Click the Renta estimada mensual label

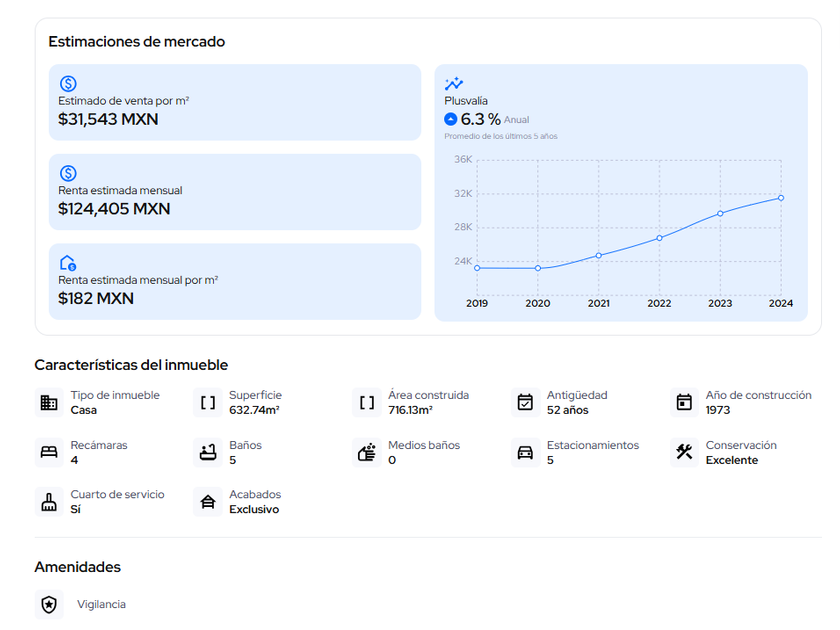(120, 190)
